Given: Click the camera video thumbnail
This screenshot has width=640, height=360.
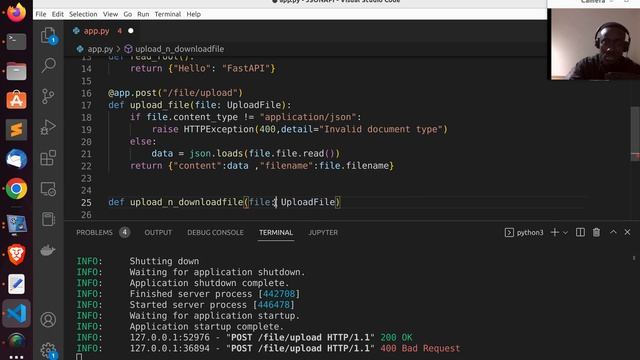Looking at the screenshot, I should (596, 44).
